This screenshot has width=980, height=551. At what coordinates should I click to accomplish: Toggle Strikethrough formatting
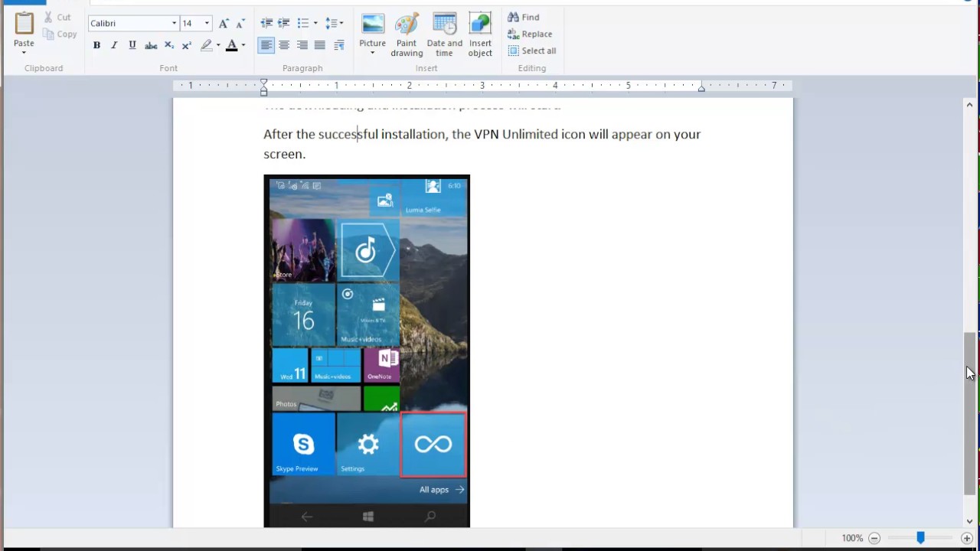pos(151,45)
